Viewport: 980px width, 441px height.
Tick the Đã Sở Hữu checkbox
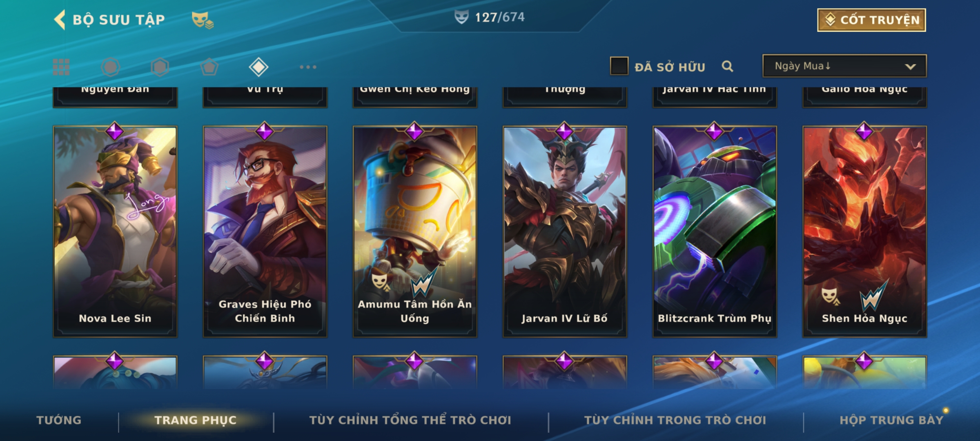click(x=619, y=66)
